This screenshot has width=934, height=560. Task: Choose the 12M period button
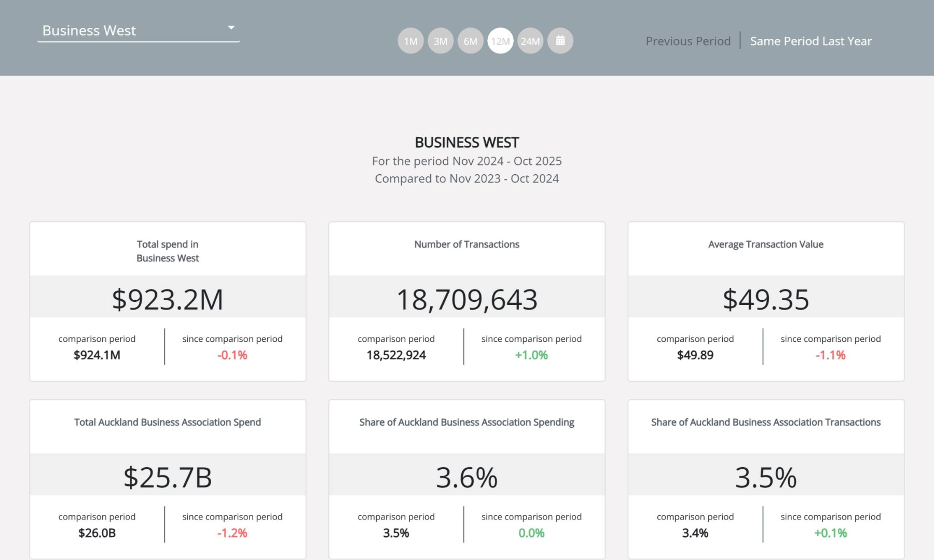(x=500, y=40)
